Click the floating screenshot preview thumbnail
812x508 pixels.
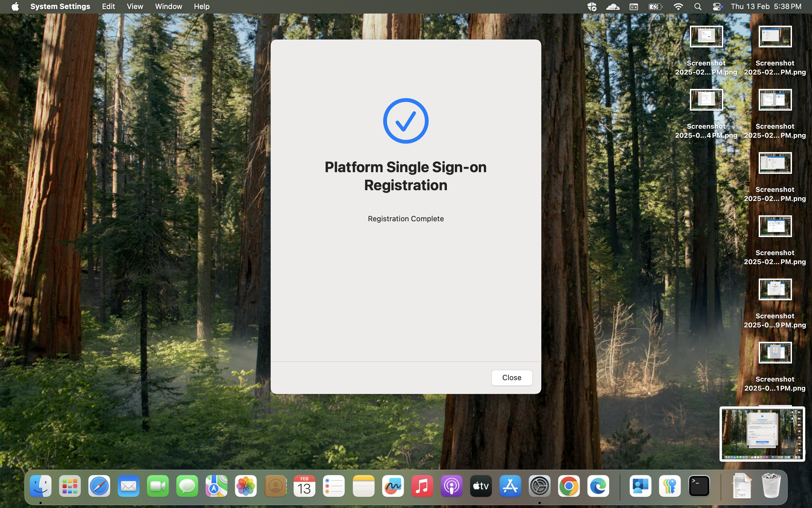pyautogui.click(x=762, y=434)
